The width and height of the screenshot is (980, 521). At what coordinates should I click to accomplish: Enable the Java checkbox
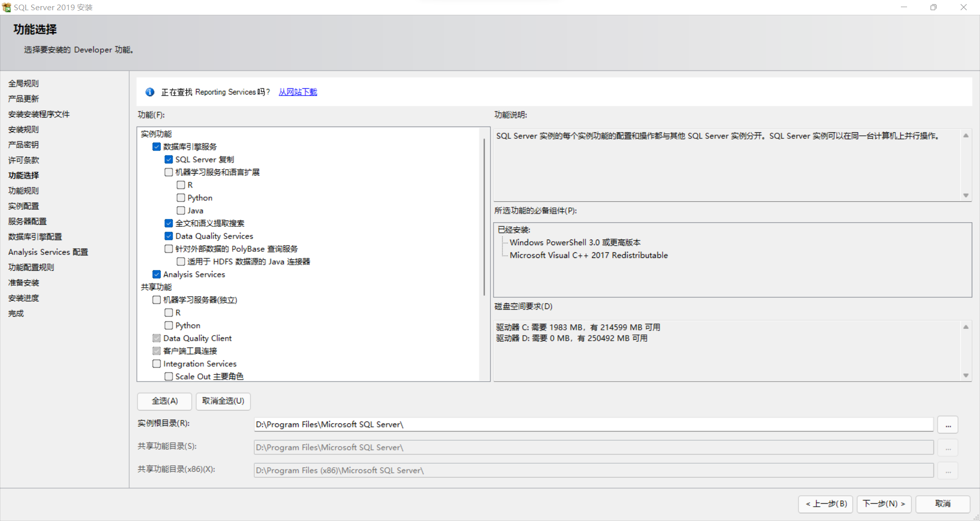[x=181, y=210]
